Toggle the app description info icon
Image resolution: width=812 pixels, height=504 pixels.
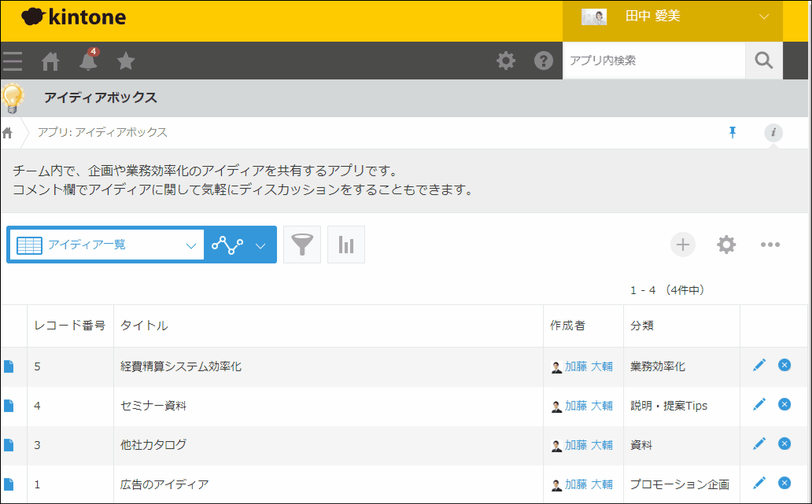[x=773, y=133]
